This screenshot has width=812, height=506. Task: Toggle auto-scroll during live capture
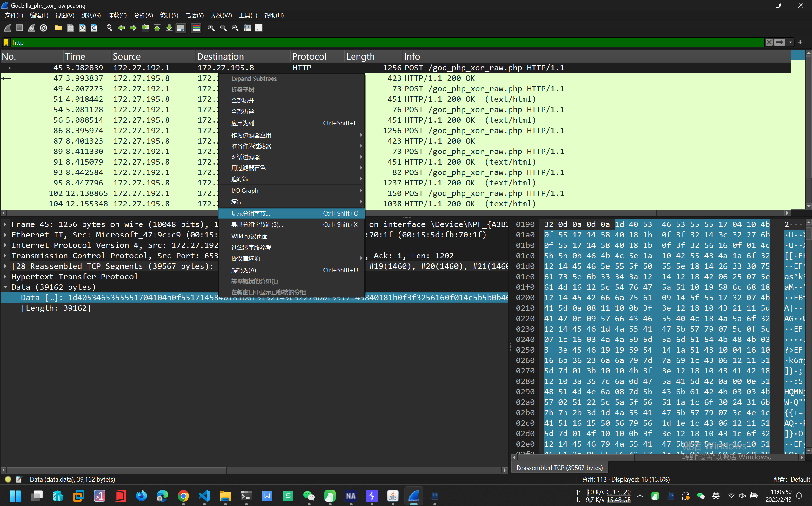(x=181, y=28)
